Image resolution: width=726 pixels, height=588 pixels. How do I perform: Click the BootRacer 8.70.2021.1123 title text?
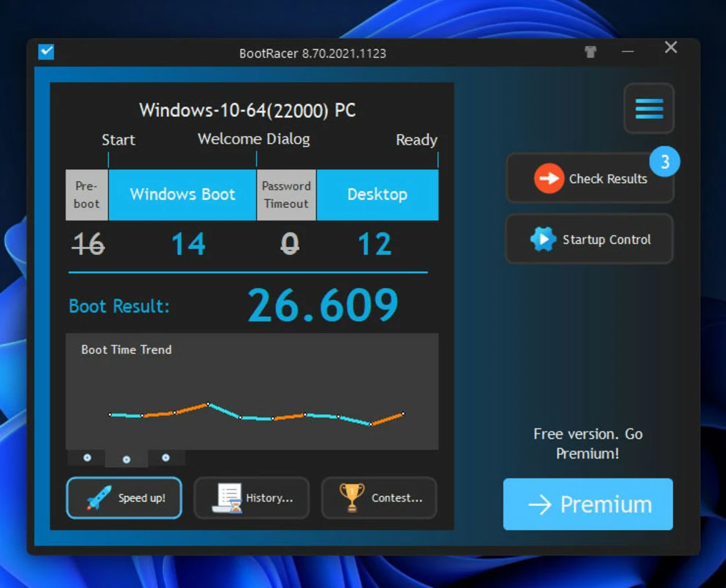coord(313,54)
